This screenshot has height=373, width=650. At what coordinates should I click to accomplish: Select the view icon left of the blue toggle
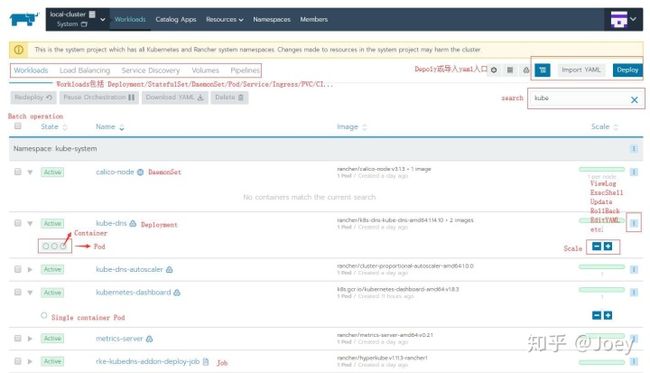pos(526,70)
